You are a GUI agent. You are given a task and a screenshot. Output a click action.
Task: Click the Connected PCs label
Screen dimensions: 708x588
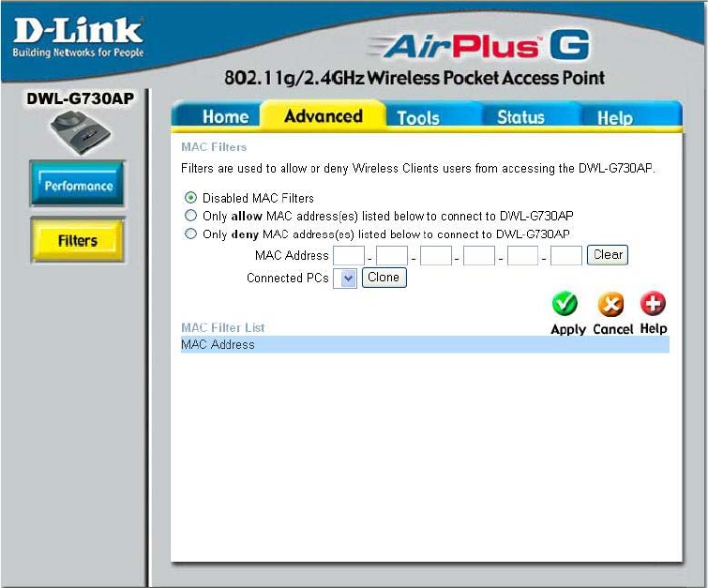[288, 278]
